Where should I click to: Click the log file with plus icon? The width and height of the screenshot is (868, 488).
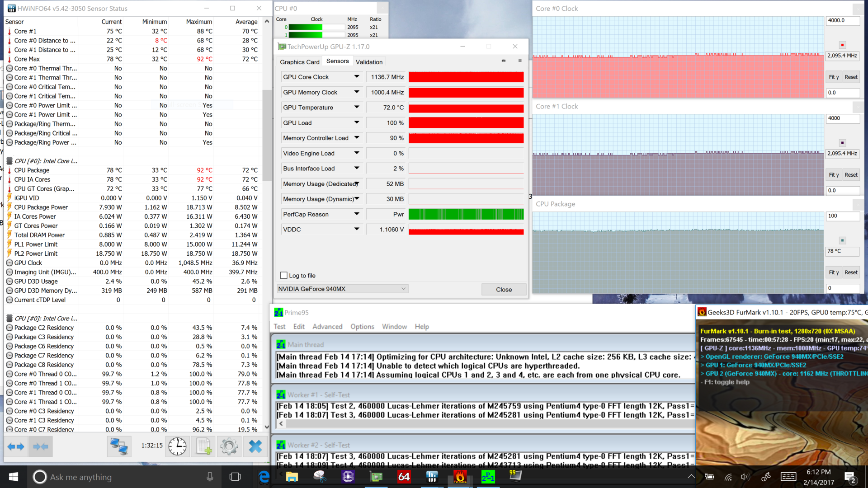[203, 446]
